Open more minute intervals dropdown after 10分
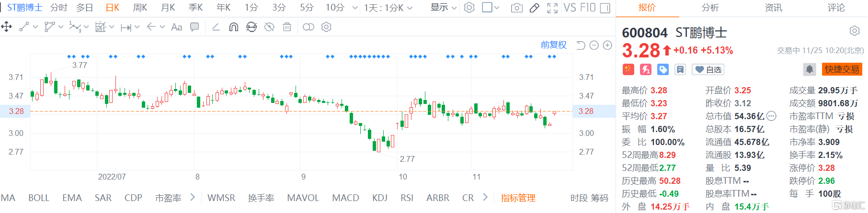Viewport: 868px width, 213px height. 355,8
